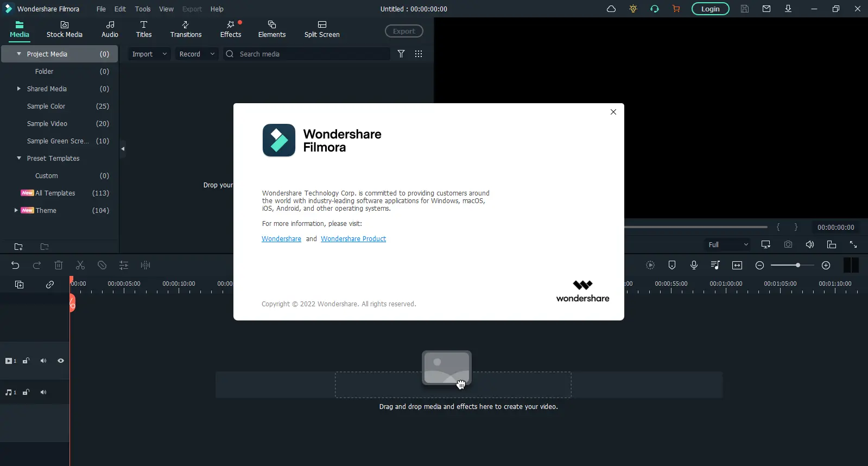
Task: Open the Record dropdown
Action: (197, 54)
